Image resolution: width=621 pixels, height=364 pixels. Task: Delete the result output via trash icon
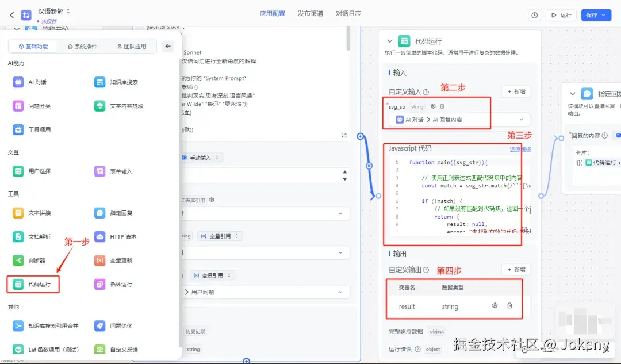click(509, 305)
